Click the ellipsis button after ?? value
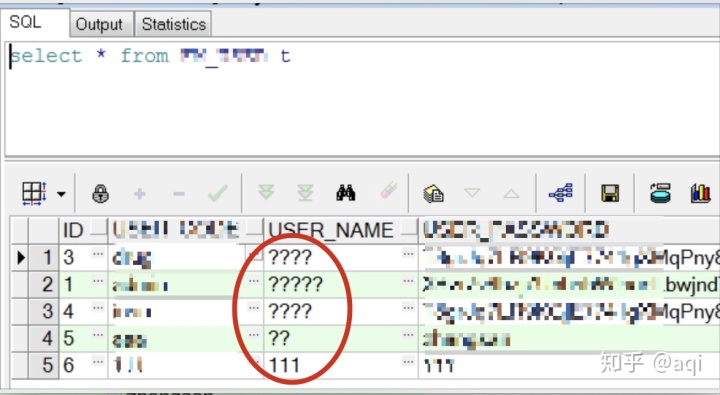720x395 pixels. [x=408, y=334]
